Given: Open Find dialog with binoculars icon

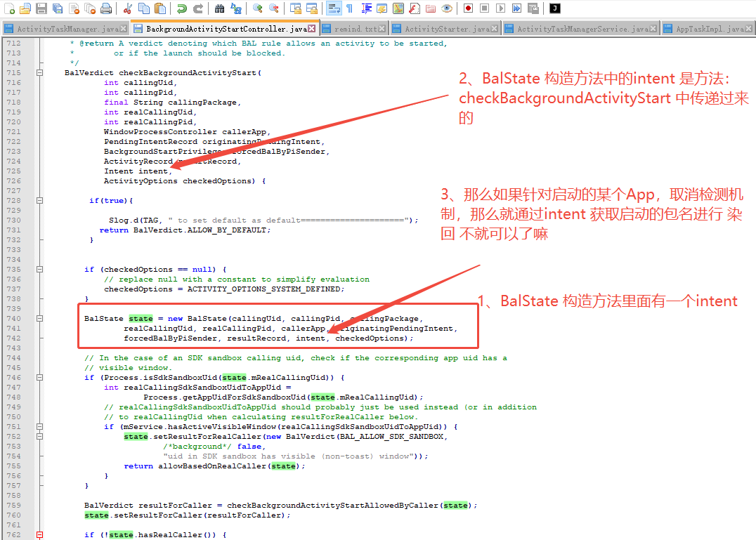Looking at the screenshot, I should (219, 8).
